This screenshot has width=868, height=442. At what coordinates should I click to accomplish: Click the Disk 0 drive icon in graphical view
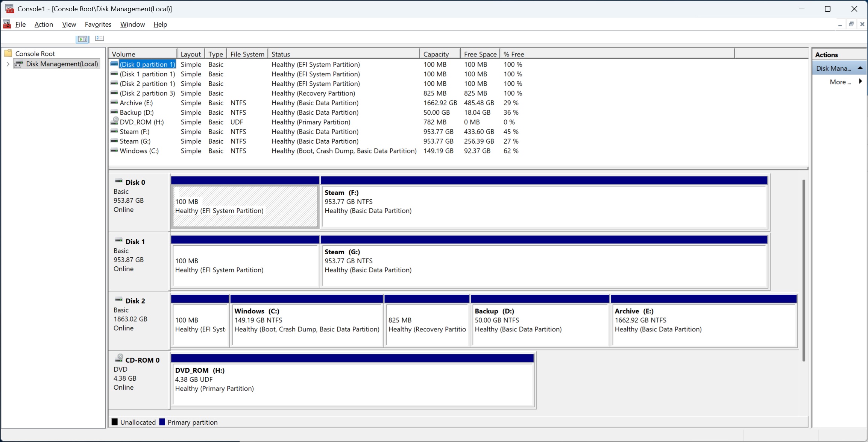coord(119,181)
